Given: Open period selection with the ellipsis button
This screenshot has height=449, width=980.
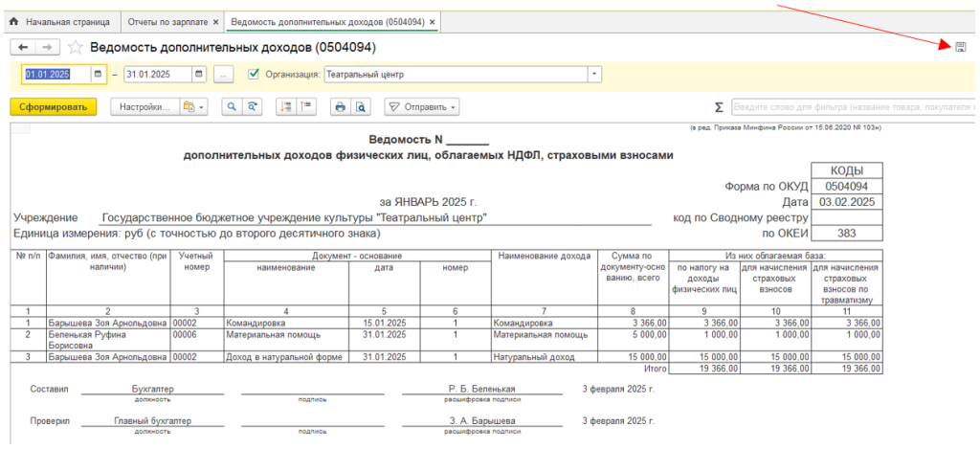Looking at the screenshot, I should (223, 75).
